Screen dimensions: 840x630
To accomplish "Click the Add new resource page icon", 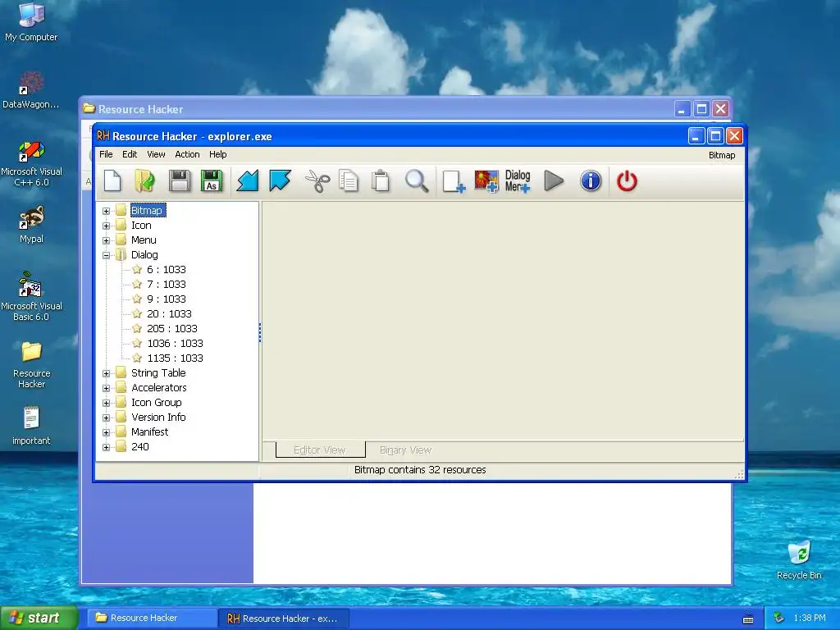I will click(x=454, y=181).
